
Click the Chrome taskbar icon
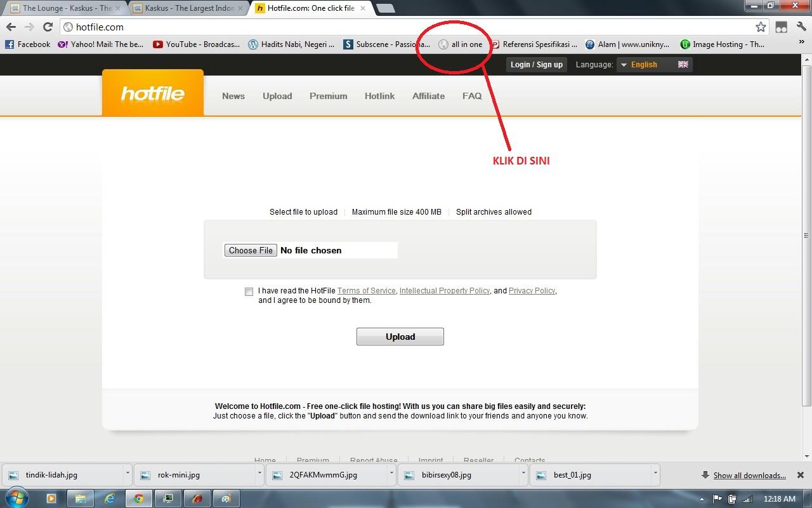tap(138, 498)
